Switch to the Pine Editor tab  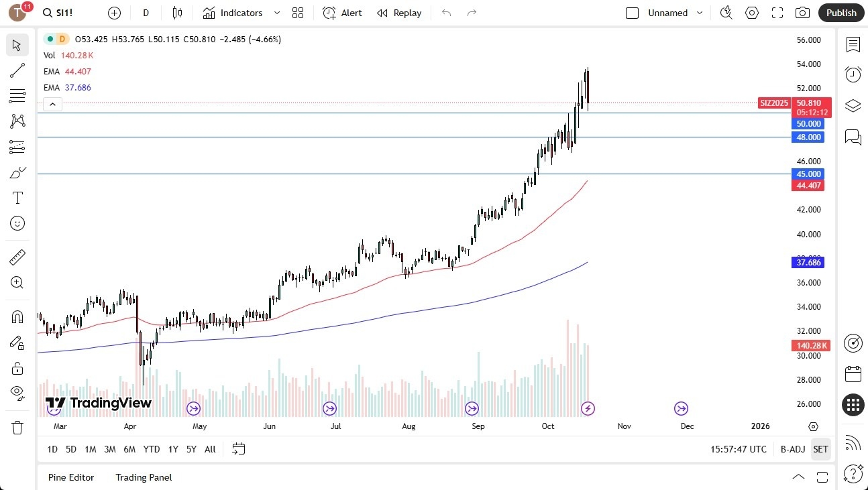[71, 477]
